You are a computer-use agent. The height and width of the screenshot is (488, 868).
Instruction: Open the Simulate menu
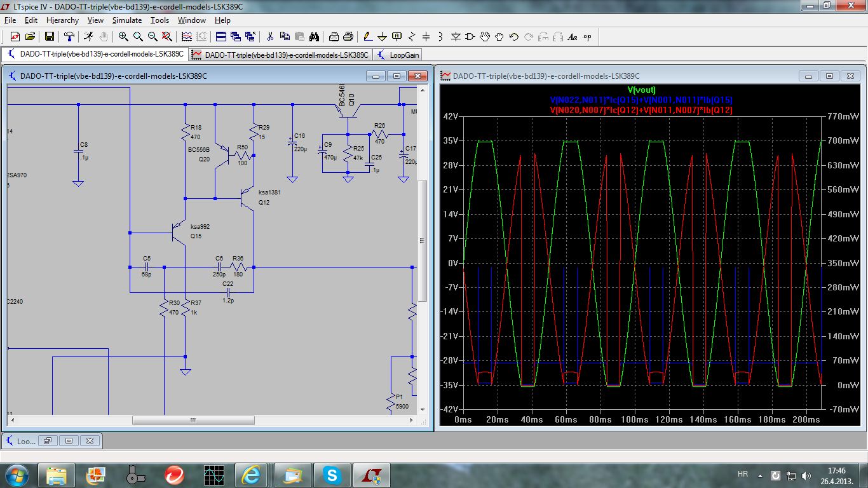(x=127, y=20)
